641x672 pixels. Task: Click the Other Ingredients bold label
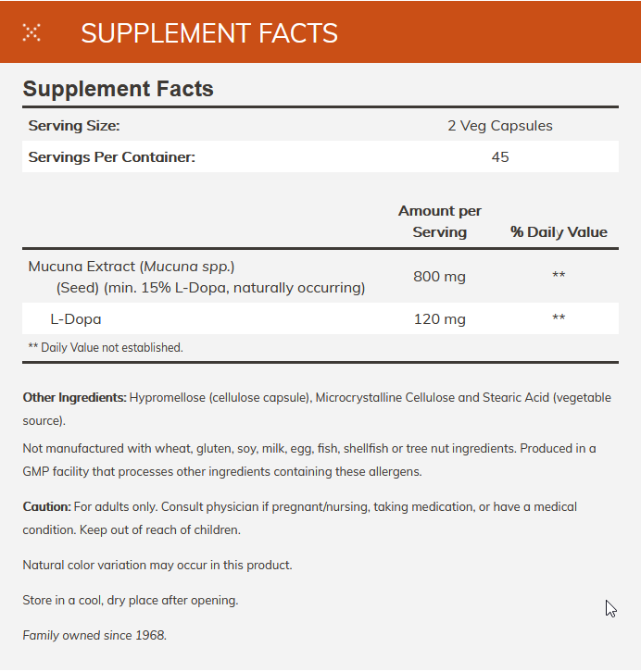click(74, 397)
